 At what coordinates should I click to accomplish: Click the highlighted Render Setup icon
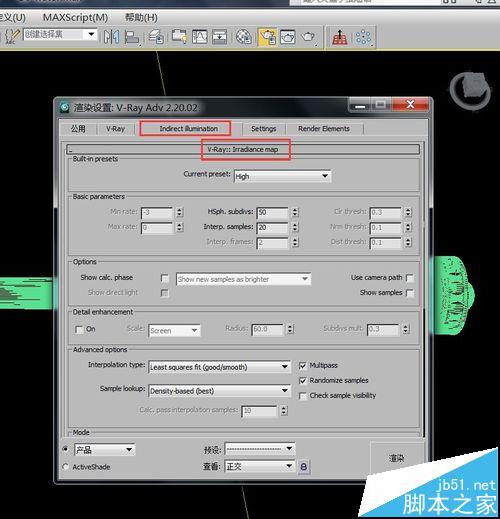coord(268,37)
